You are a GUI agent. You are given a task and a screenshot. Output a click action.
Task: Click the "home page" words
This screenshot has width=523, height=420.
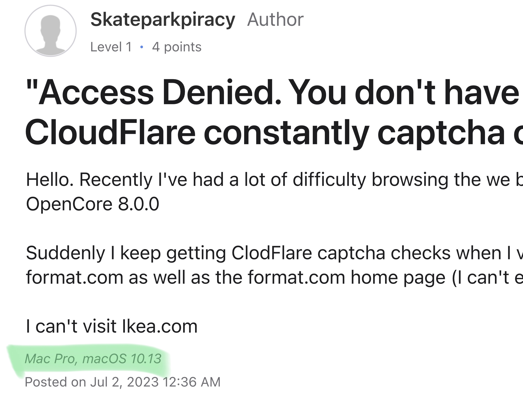(398, 277)
